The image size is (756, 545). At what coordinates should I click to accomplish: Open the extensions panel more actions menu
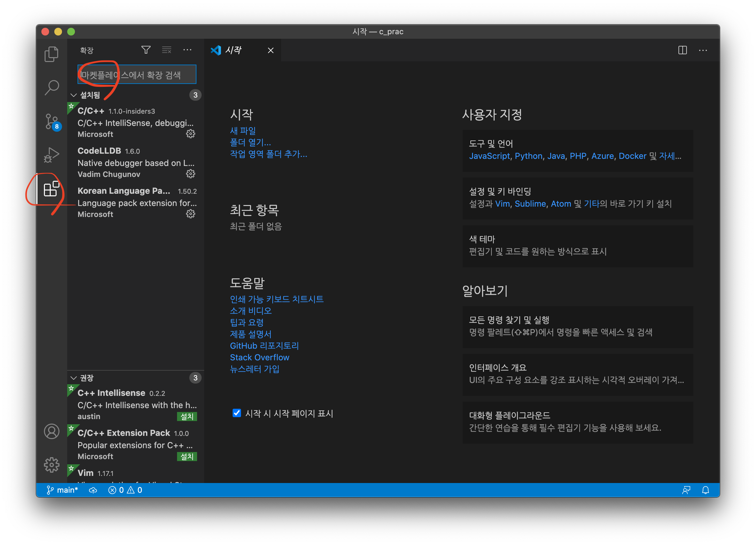click(187, 50)
